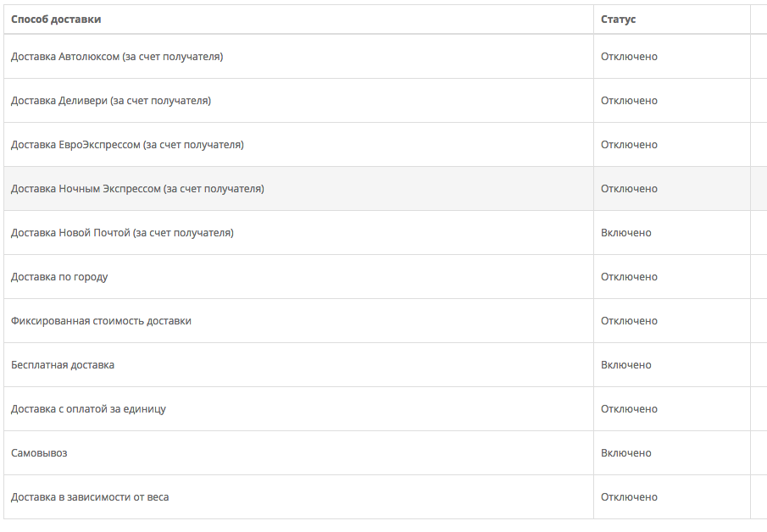This screenshot has width=767, height=532.
Task: Select the "Доставка Ночным Экспрессом" row
Action: pyautogui.click(x=137, y=189)
